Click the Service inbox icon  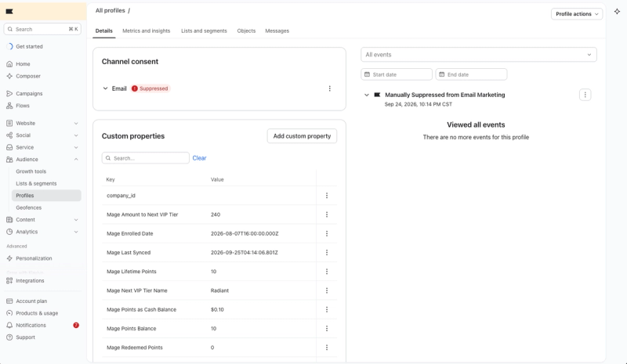coord(9,147)
